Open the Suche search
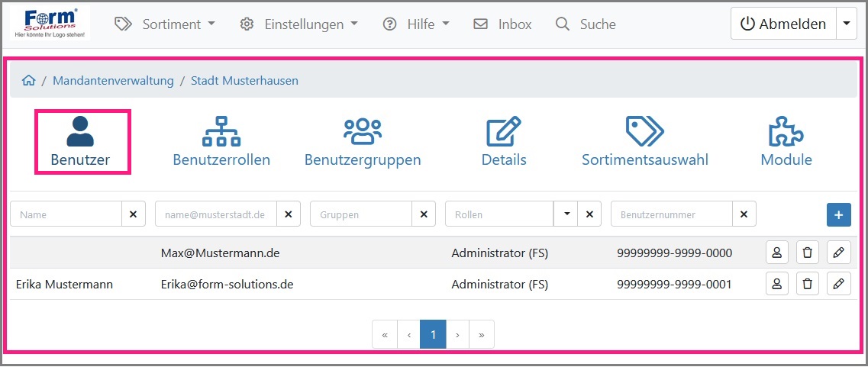Screen dimensions: 868x367 [x=586, y=24]
